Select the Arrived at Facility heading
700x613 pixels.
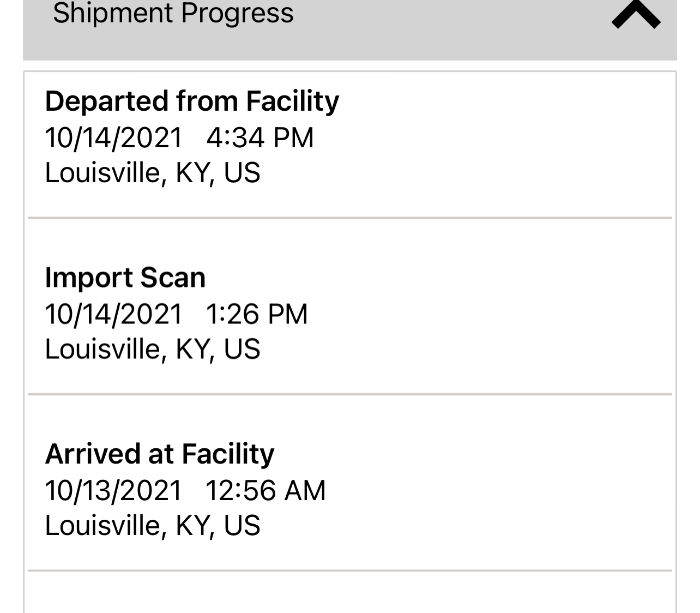click(x=160, y=454)
